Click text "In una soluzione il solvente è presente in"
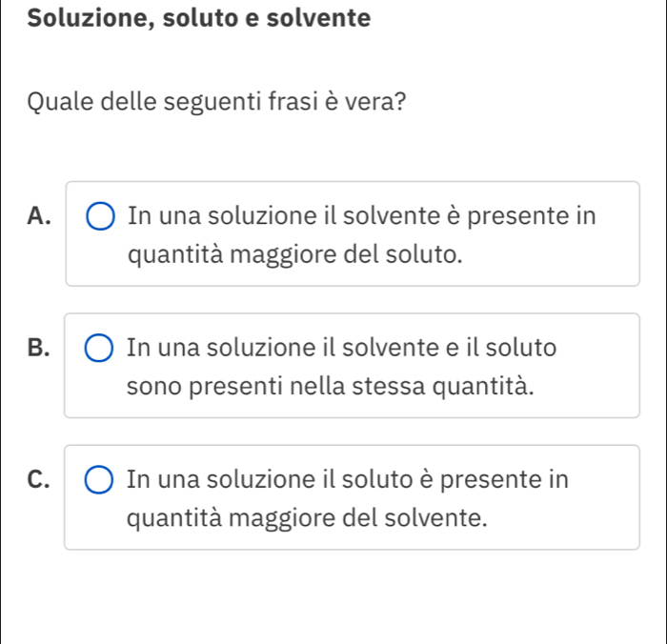The width and height of the screenshot is (667, 644). tap(361, 216)
